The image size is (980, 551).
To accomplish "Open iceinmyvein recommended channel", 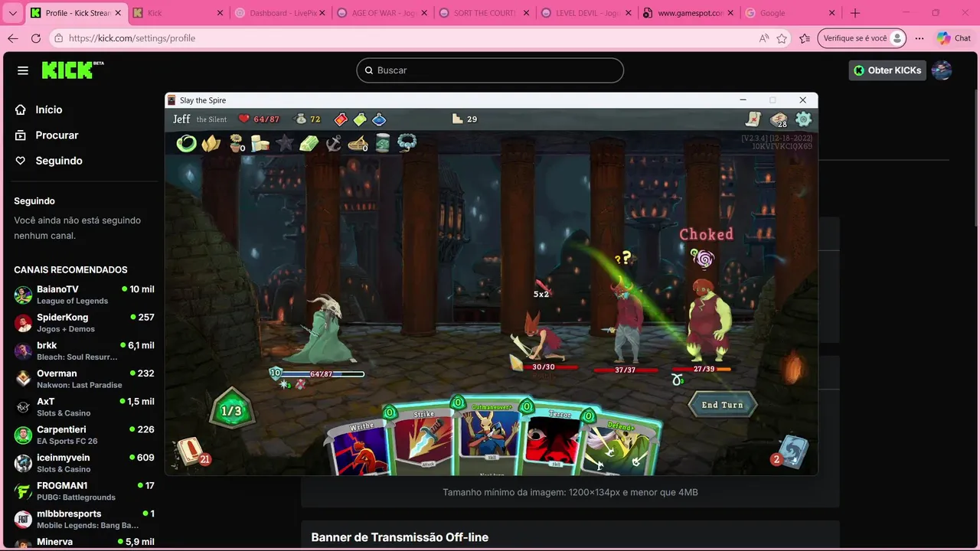I will point(84,463).
